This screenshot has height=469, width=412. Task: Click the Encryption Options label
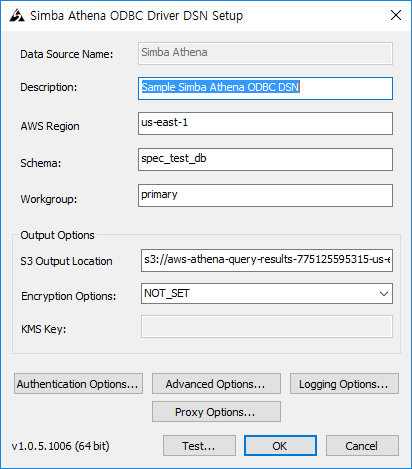[69, 296]
